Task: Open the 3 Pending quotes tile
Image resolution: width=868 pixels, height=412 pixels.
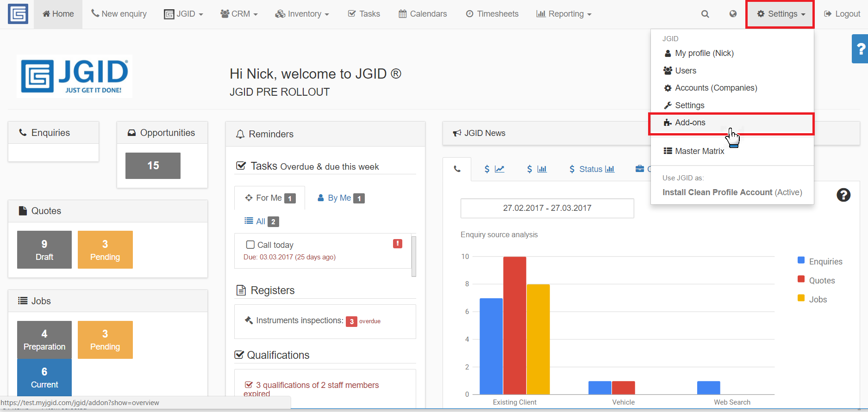Action: click(x=105, y=250)
